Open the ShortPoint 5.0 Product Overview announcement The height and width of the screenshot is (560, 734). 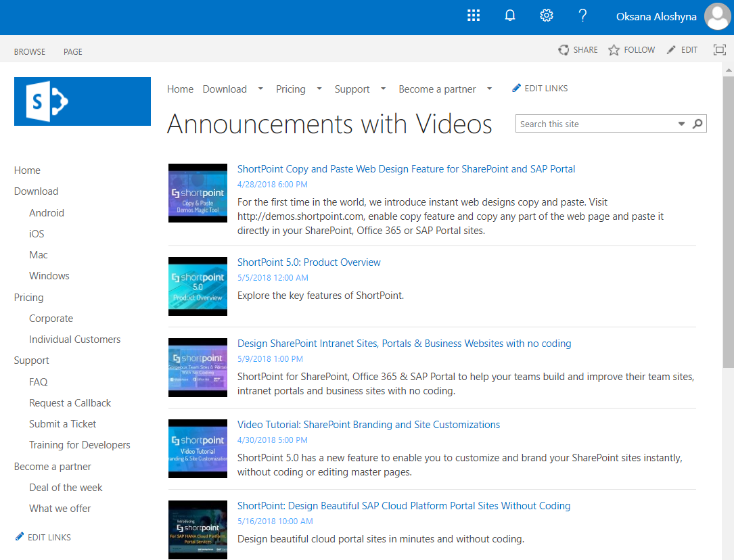pyautogui.click(x=308, y=262)
